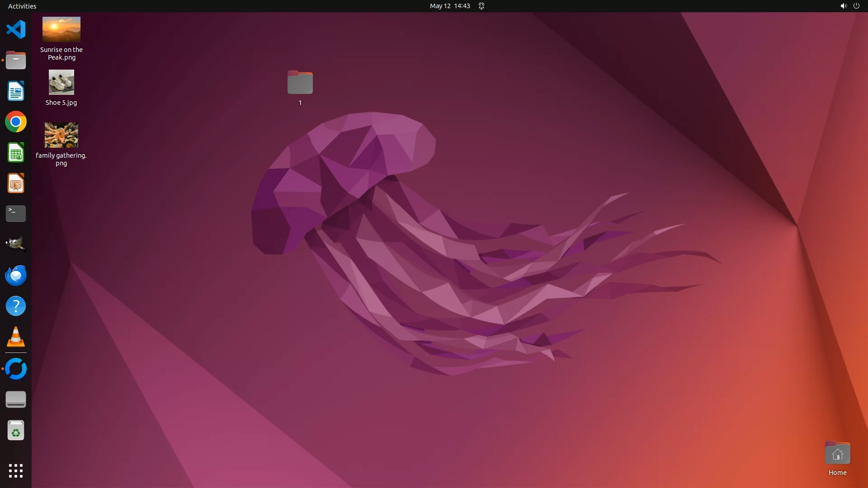Launch LibreOffice Calc spreadsheet app
Screen dimensions: 868x488
click(x=16, y=153)
